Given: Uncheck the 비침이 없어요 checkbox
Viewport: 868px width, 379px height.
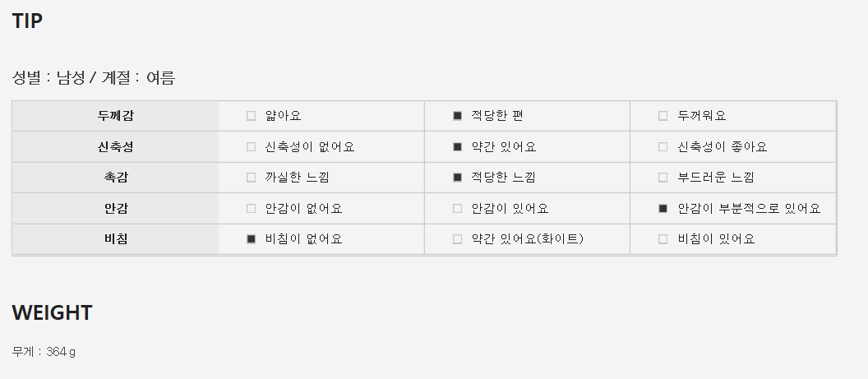Looking at the screenshot, I should tap(252, 239).
